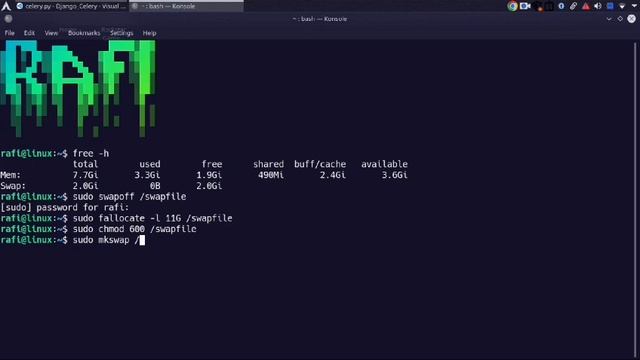The height and width of the screenshot is (360, 640).
Task: Click the 'sudo chmod 600 /swapfile' line
Action: pyautogui.click(x=135, y=229)
